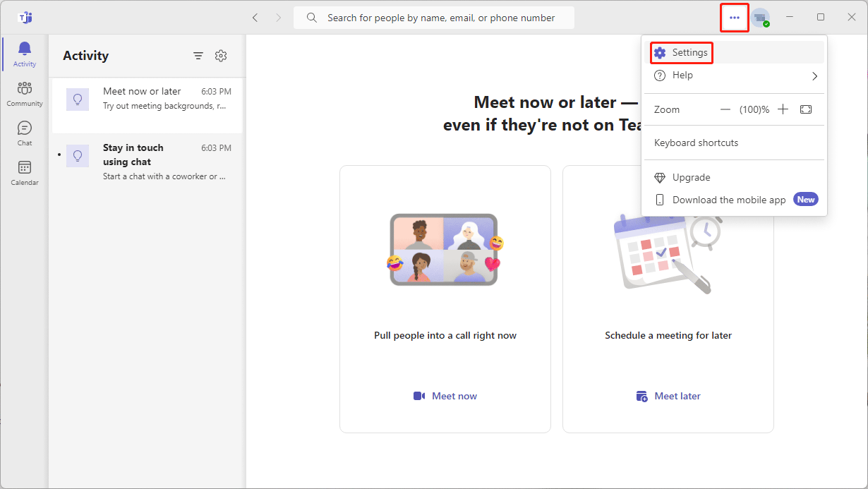
Task: Open the Activity tab in sidebar
Action: pos(25,54)
